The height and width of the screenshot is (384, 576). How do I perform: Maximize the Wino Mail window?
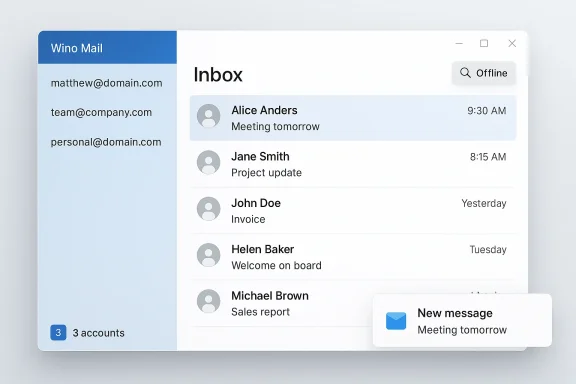(484, 43)
